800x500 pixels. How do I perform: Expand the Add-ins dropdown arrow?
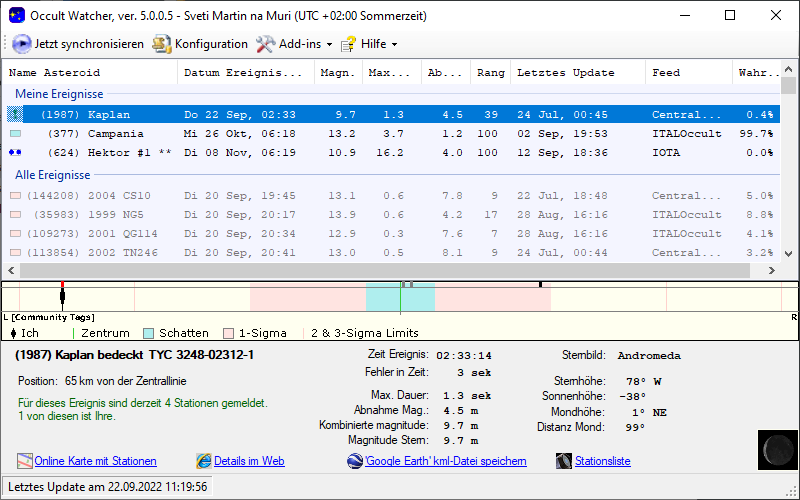(330, 45)
